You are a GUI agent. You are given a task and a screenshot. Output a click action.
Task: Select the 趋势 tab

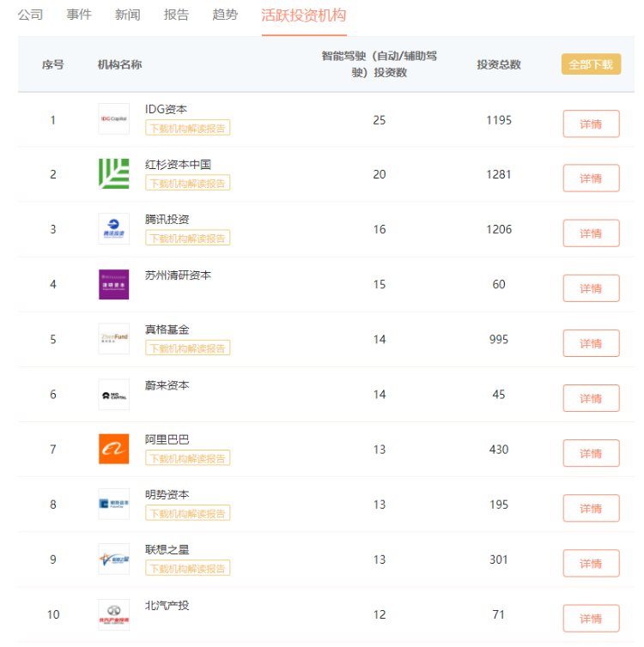(225, 15)
